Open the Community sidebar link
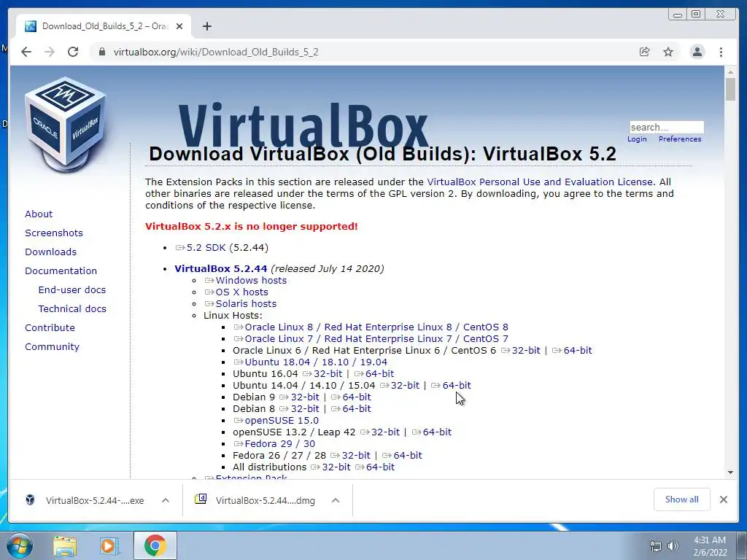747x560 pixels. click(52, 347)
